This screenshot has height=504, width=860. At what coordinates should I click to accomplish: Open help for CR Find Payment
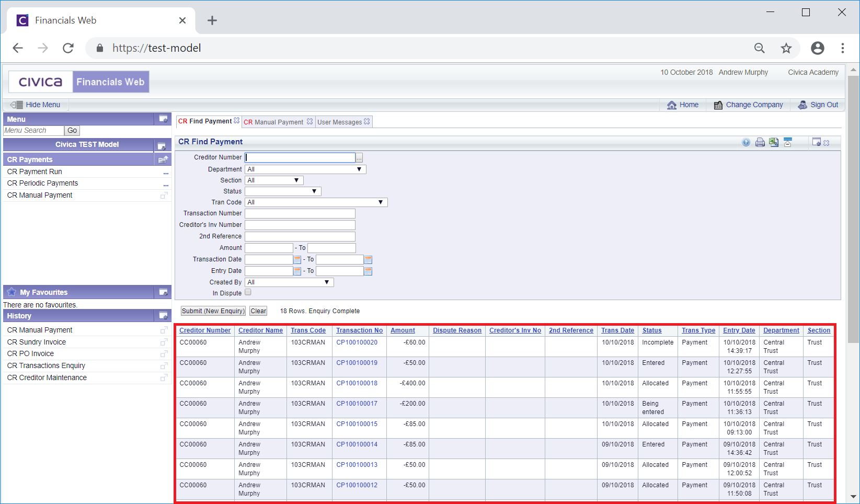point(746,142)
